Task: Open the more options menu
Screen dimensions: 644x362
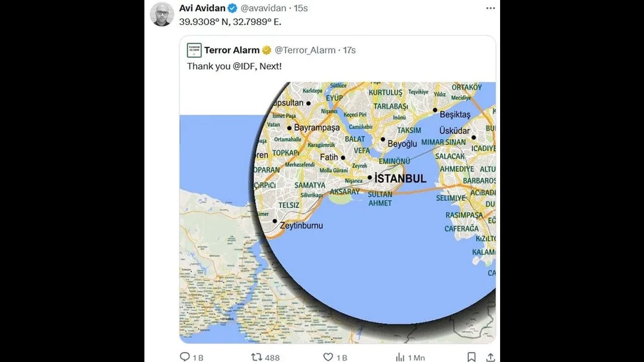Action: pos(491,7)
